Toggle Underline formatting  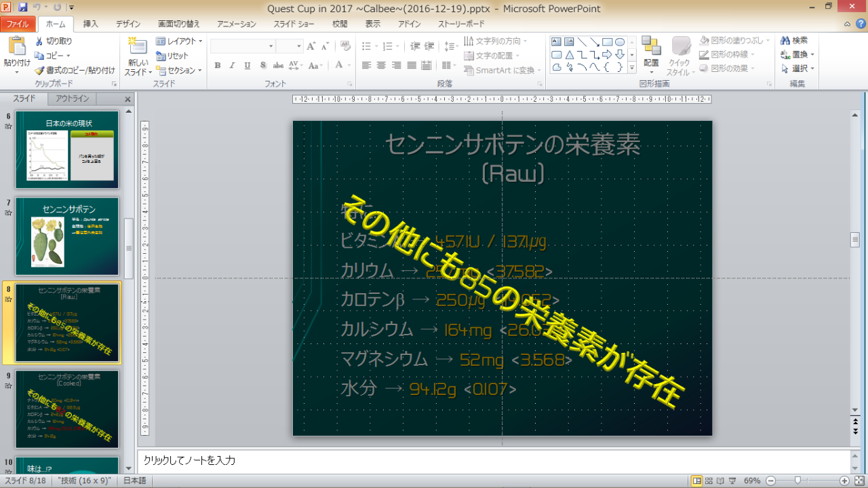pos(247,66)
